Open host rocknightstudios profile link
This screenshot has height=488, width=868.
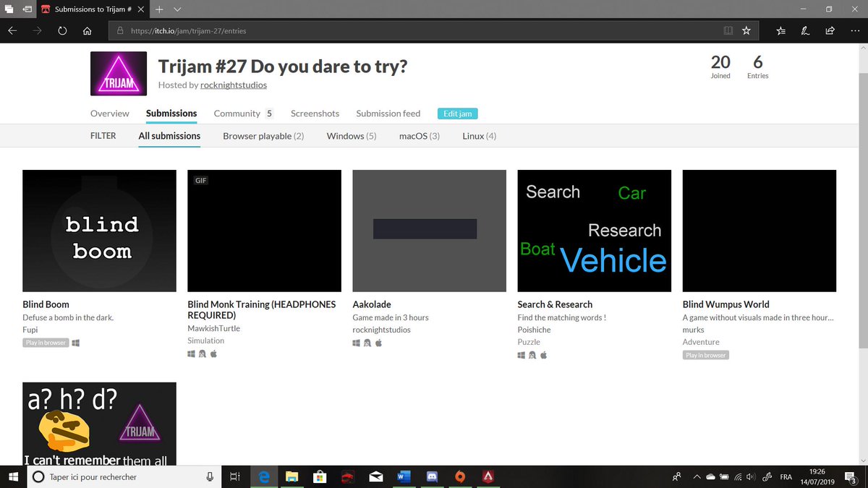(x=234, y=85)
